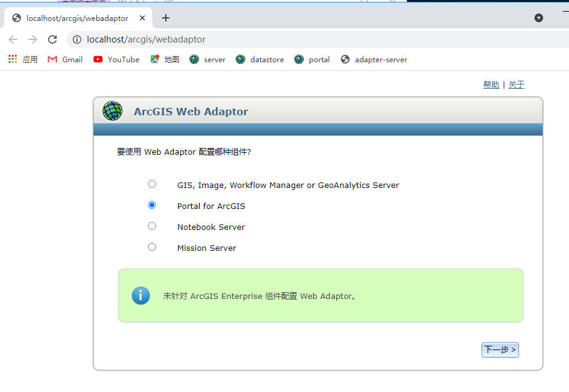This screenshot has height=392, width=569.
Task: Select the Portal for ArcGIS radio button
Action: click(152, 205)
